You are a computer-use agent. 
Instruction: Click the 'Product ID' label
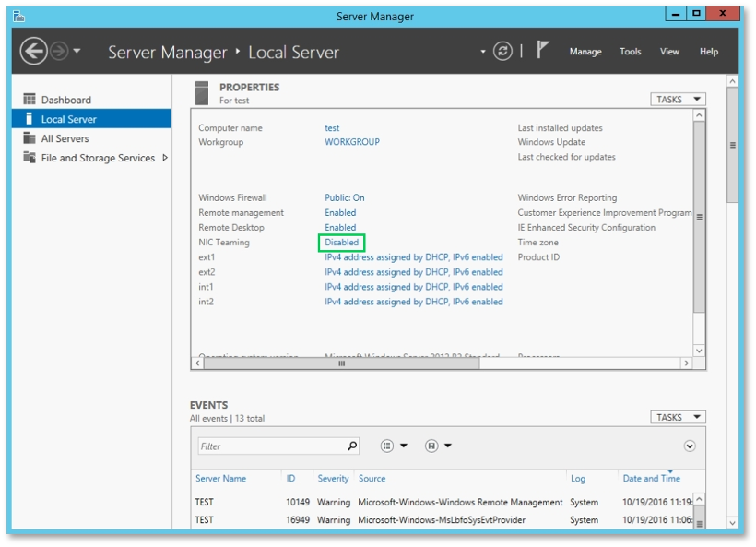click(x=538, y=257)
